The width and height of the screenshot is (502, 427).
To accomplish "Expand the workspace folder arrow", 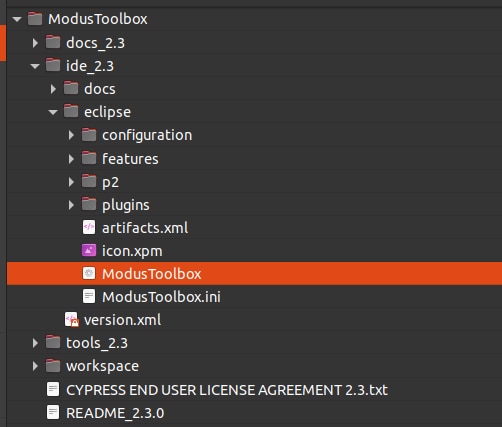I will (x=35, y=366).
